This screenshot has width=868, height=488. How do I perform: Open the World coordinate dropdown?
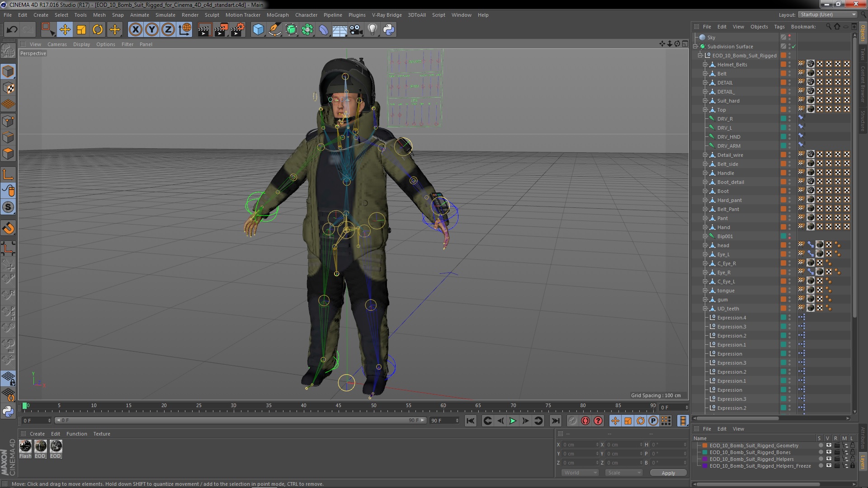point(580,473)
